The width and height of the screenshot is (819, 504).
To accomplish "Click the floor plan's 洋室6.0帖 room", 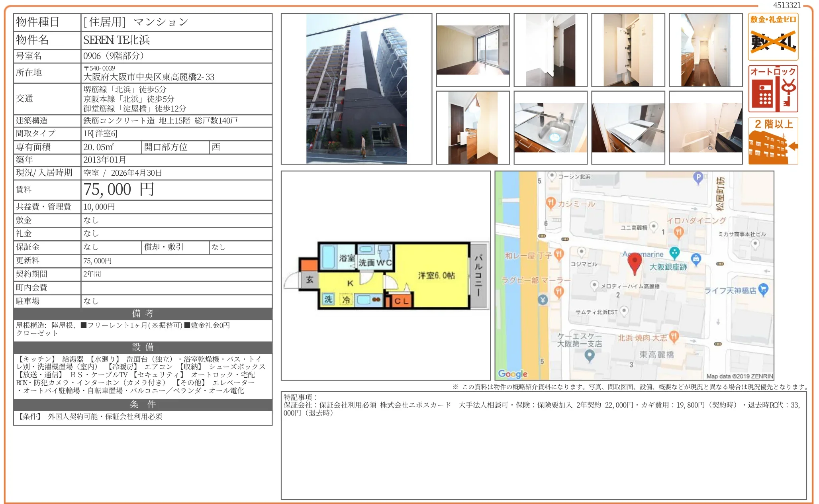I will (x=436, y=275).
